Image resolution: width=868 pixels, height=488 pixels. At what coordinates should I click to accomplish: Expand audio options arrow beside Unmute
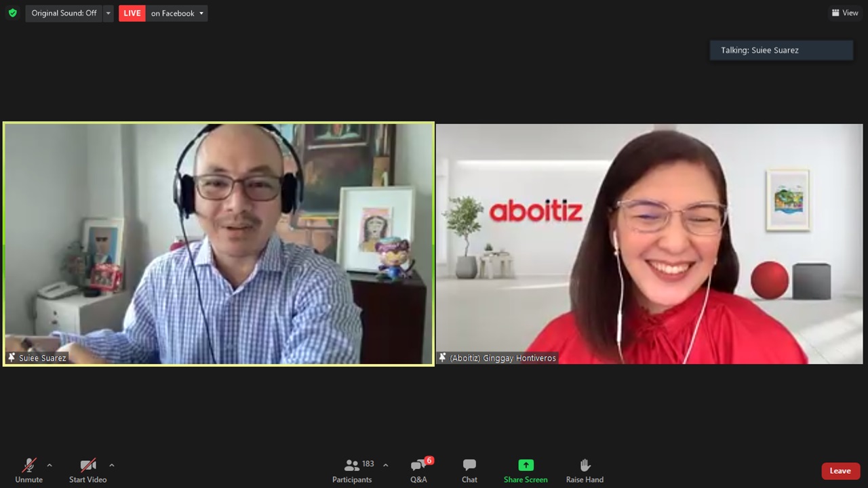pos(49,465)
